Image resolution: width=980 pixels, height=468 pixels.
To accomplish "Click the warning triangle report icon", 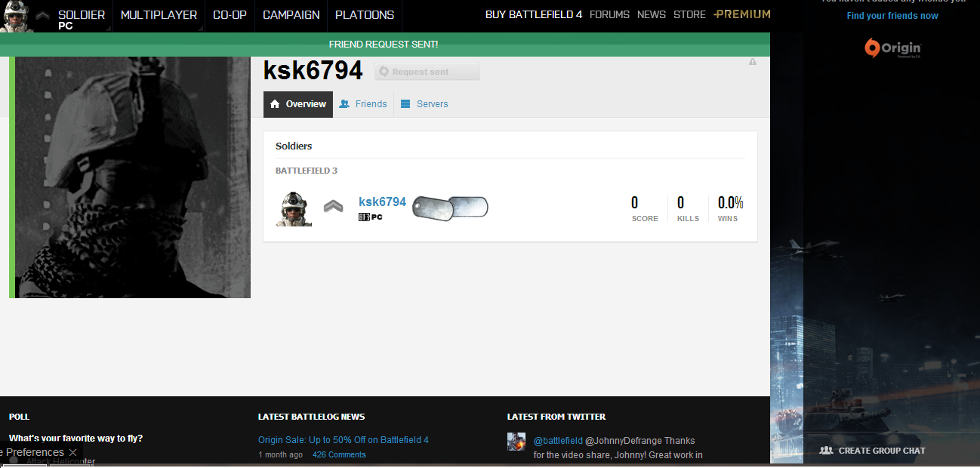I will click(x=753, y=62).
